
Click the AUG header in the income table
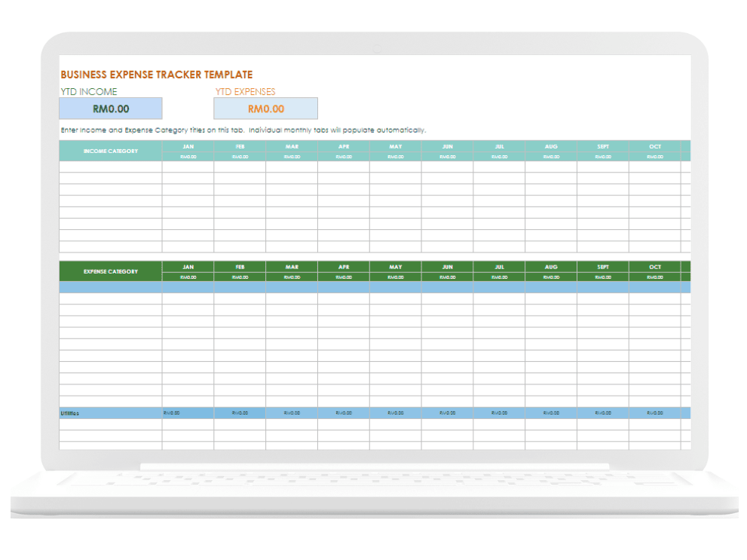551,147
